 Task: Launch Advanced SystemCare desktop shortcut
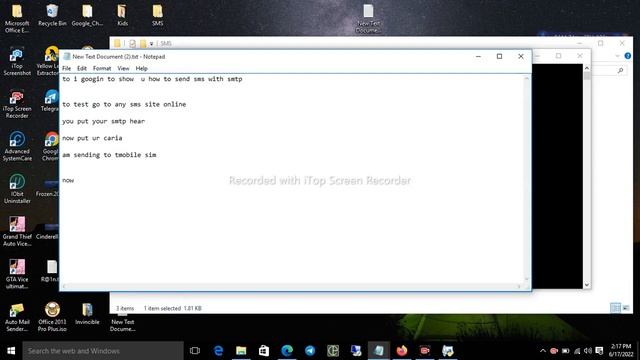coord(17,147)
